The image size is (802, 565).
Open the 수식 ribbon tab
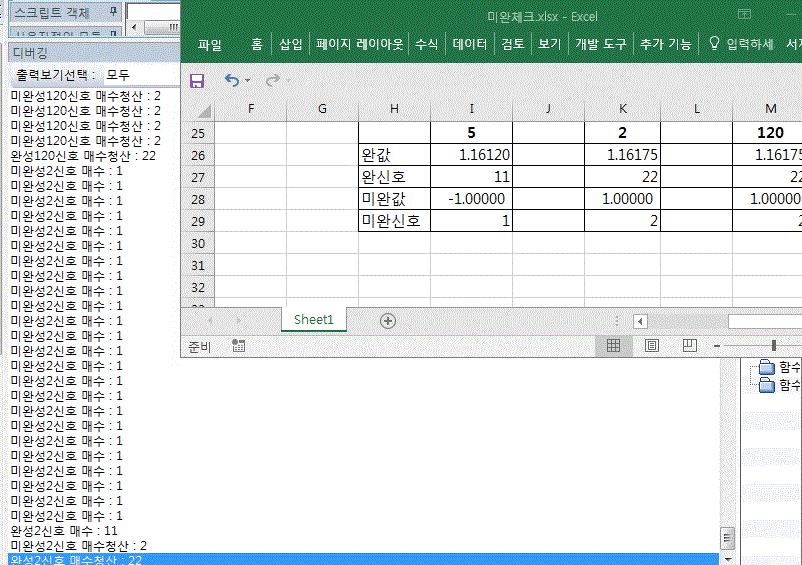(426, 44)
